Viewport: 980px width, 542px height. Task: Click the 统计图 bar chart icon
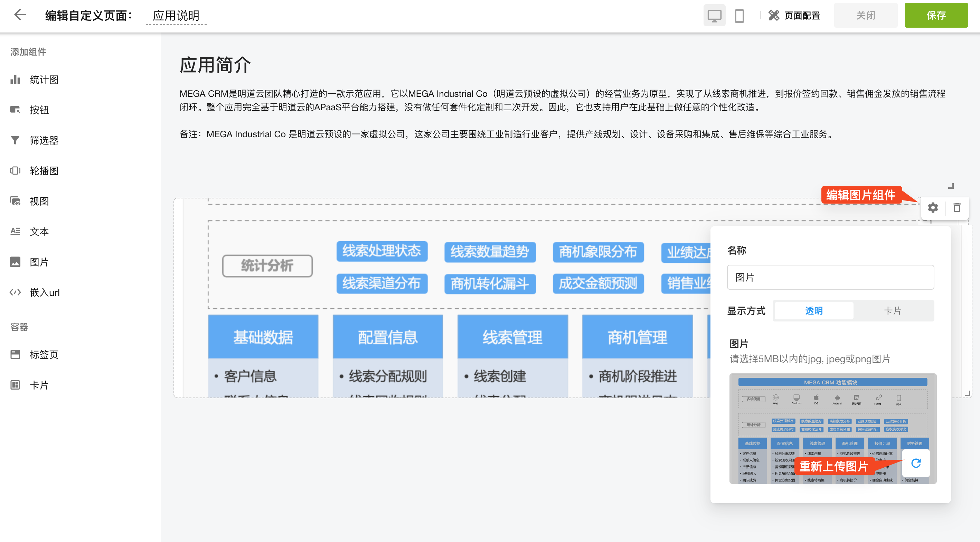pyautogui.click(x=15, y=80)
